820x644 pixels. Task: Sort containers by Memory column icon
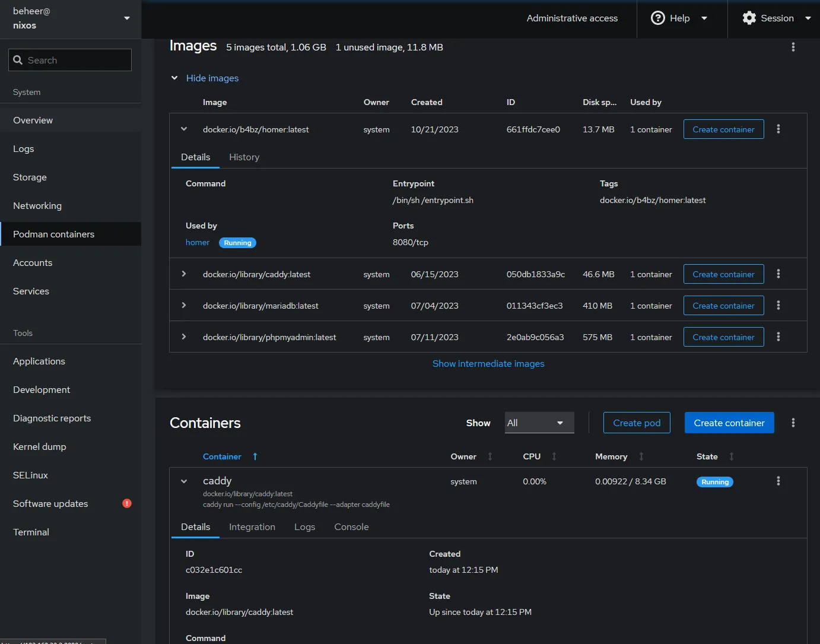click(641, 456)
